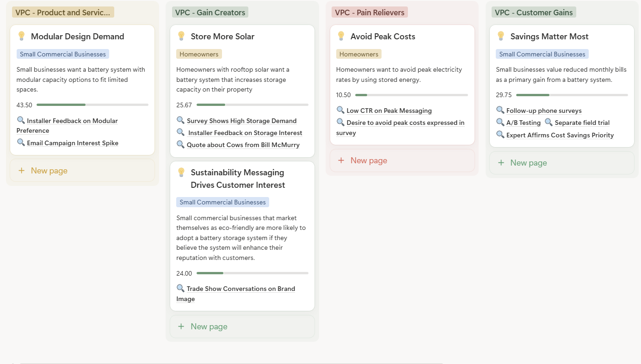This screenshot has height=364, width=641.
Task: Open Survey Shows High Storage Demand link
Action: [241, 121]
